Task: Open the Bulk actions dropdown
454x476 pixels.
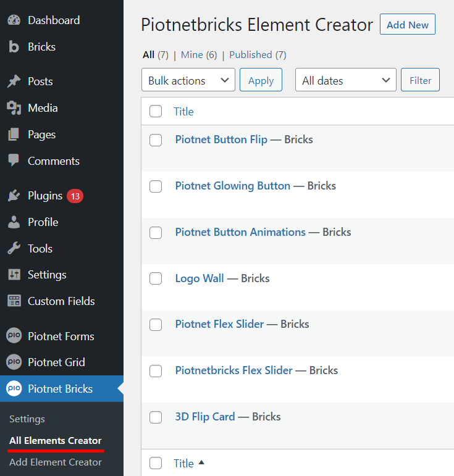Action: point(188,80)
